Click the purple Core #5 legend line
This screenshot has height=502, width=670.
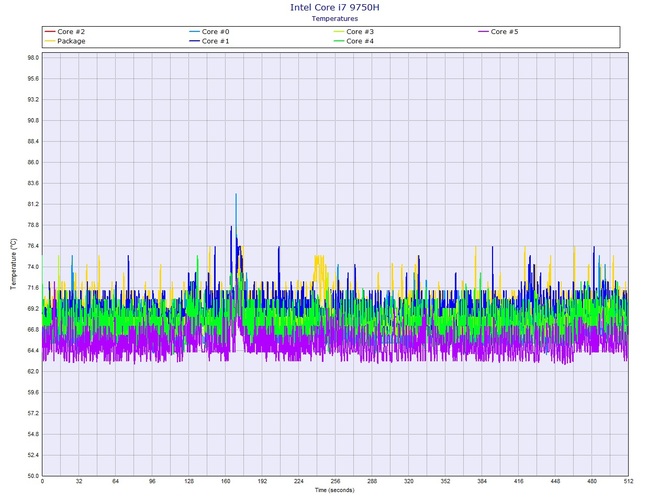pos(483,32)
